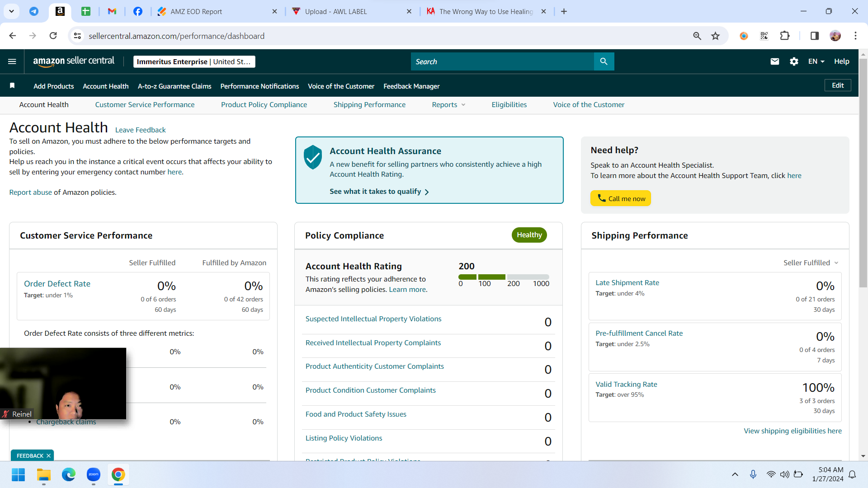Open the Shipping Performance tab
This screenshot has width=868, height=488.
tap(369, 105)
